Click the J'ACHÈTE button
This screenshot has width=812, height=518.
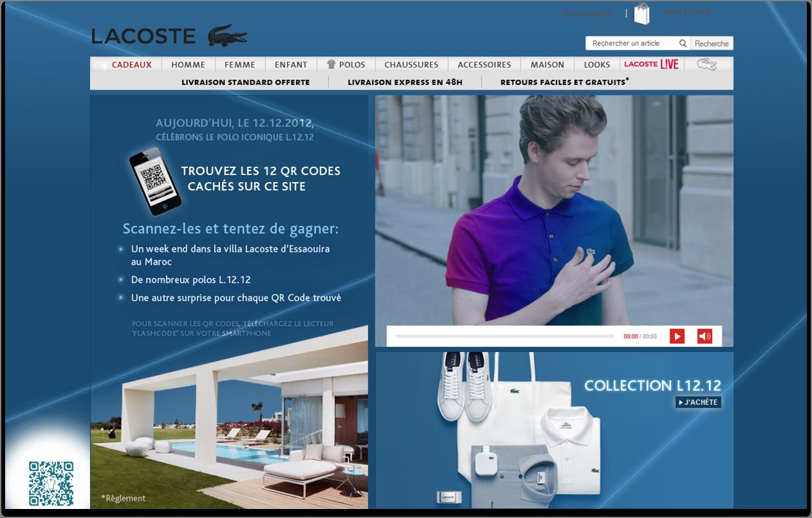[x=697, y=402]
